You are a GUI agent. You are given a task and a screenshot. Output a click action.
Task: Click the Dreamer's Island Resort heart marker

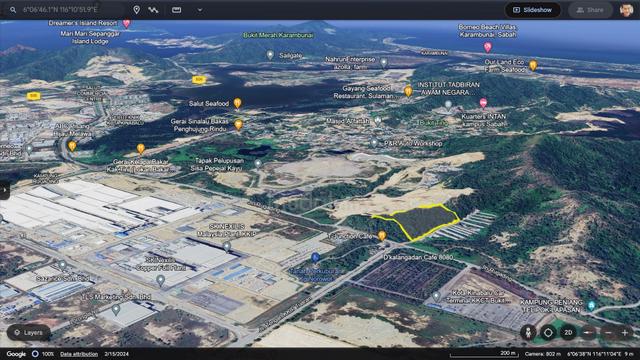coord(127,24)
